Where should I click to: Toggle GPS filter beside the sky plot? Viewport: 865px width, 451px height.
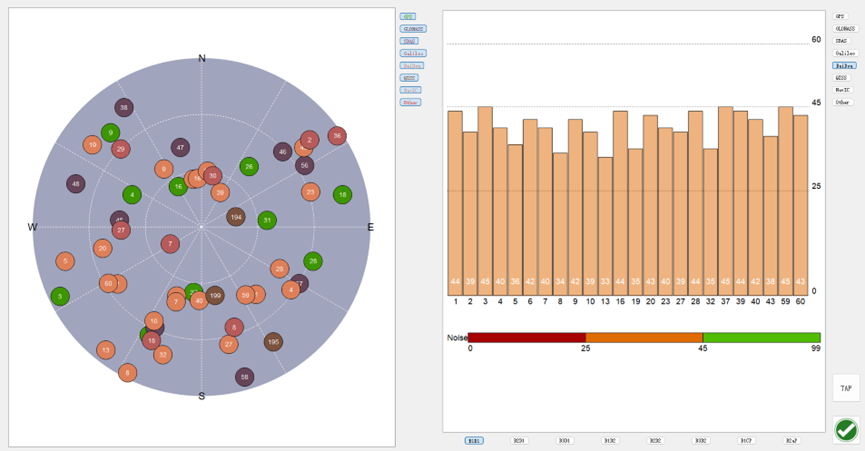pos(408,17)
